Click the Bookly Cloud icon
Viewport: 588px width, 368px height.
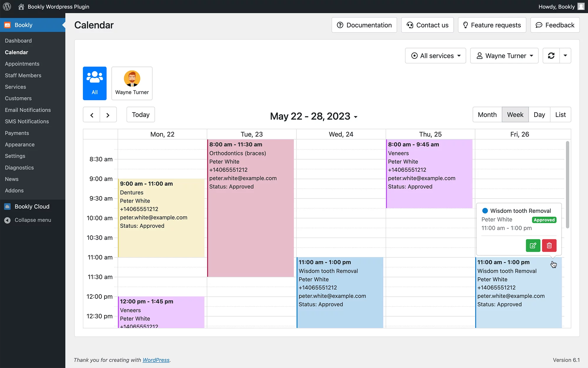8,207
